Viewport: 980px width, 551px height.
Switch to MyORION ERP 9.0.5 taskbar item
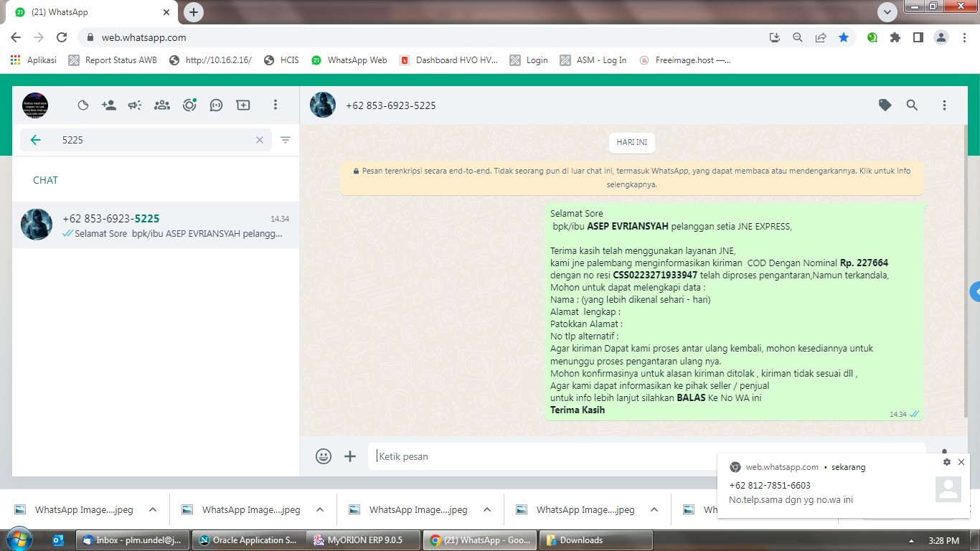click(364, 540)
